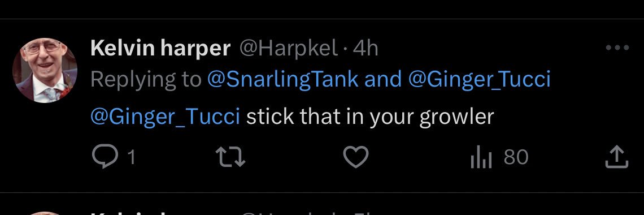Open Kelvin harper's profile picture
The height and width of the screenshot is (215, 644).
45,70
